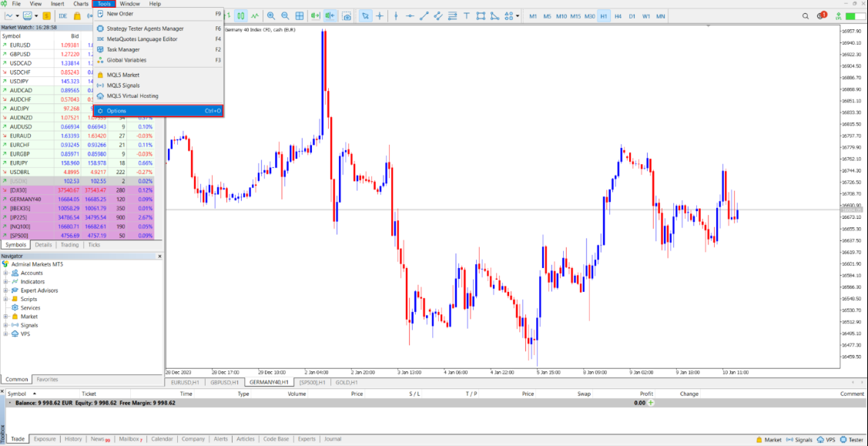This screenshot has width=868, height=446.
Task: Expand the Accounts node in Navigator
Action: coord(6,273)
